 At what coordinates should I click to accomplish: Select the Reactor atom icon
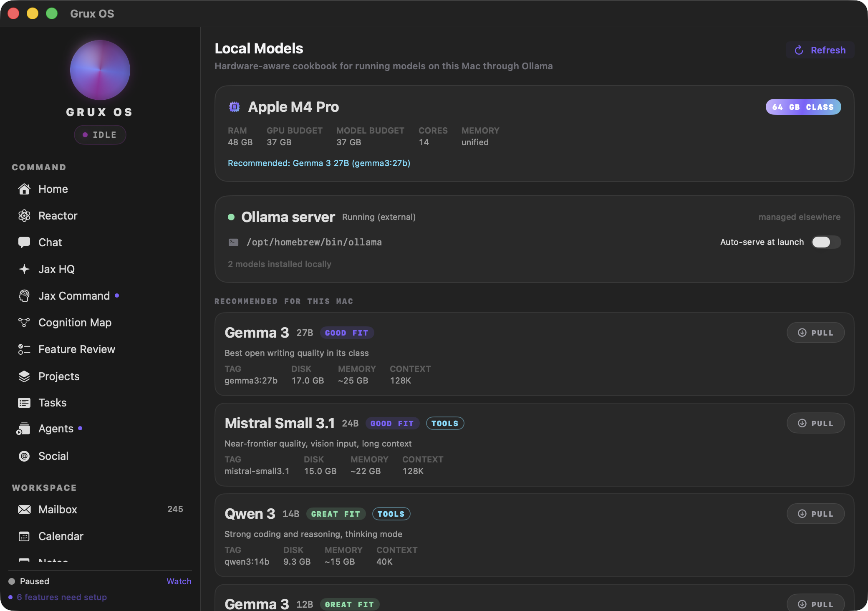click(x=24, y=216)
